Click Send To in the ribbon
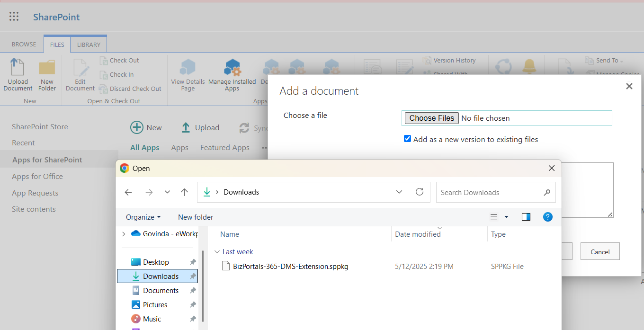This screenshot has height=330, width=644. tap(604, 61)
